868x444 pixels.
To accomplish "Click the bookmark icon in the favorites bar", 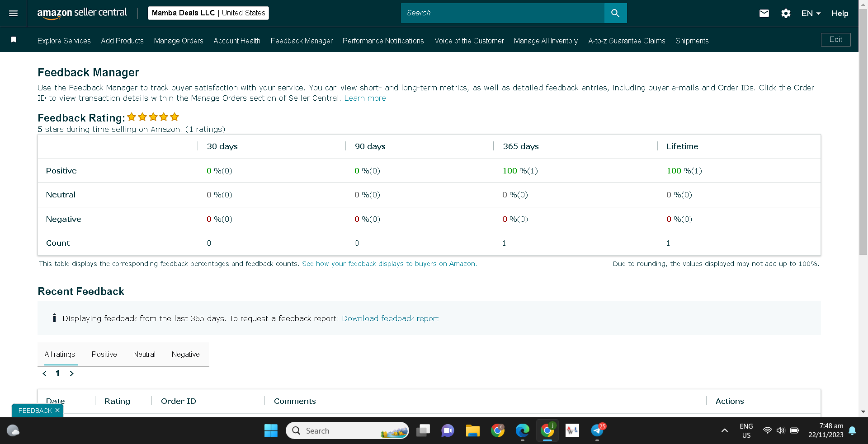I will click(14, 40).
